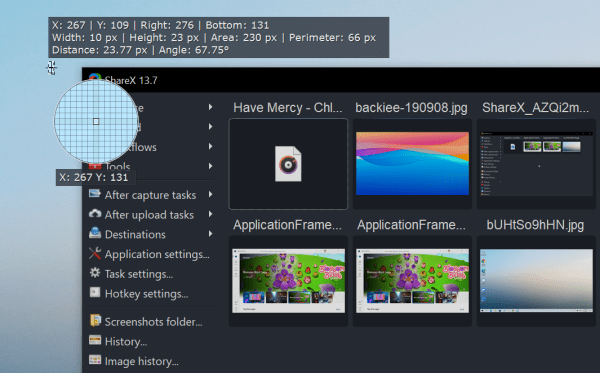
Task: Click the music file icon in the Have Mercy thumbnail
Action: click(288, 164)
